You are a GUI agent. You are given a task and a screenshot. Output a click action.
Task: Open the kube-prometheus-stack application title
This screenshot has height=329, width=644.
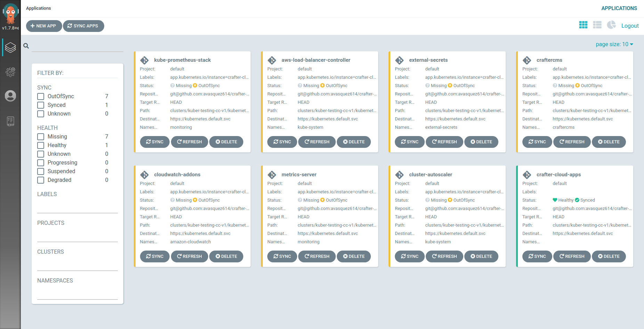(182, 60)
